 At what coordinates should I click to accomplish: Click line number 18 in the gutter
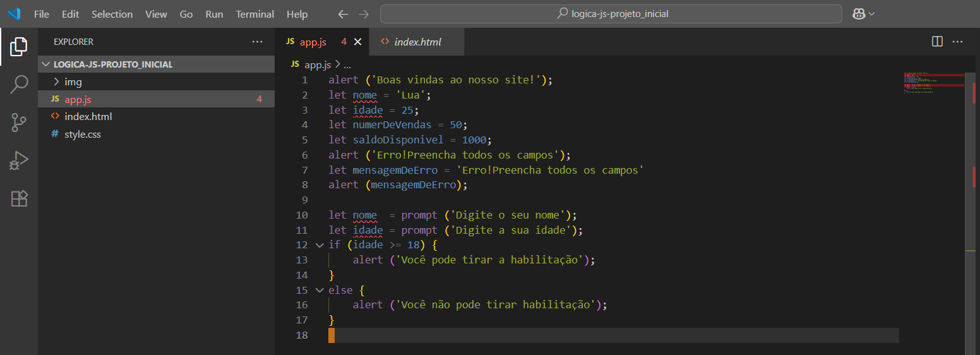(x=302, y=335)
